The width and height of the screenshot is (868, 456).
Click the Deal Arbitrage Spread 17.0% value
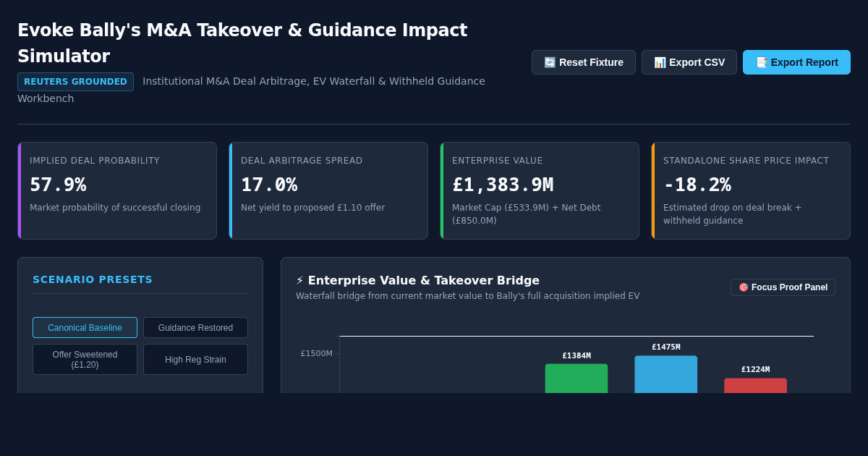[x=269, y=185]
